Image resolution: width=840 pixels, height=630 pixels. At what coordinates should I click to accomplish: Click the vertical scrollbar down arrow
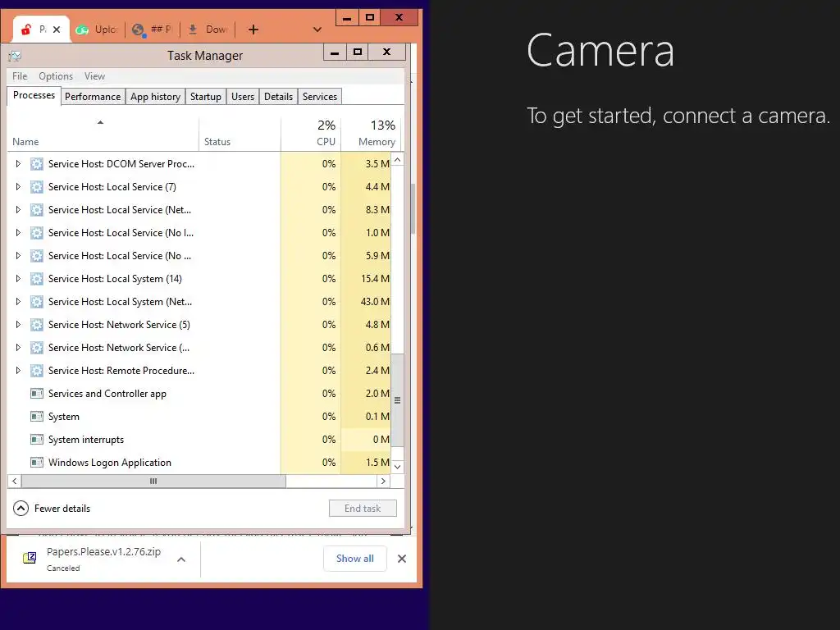tap(398, 467)
